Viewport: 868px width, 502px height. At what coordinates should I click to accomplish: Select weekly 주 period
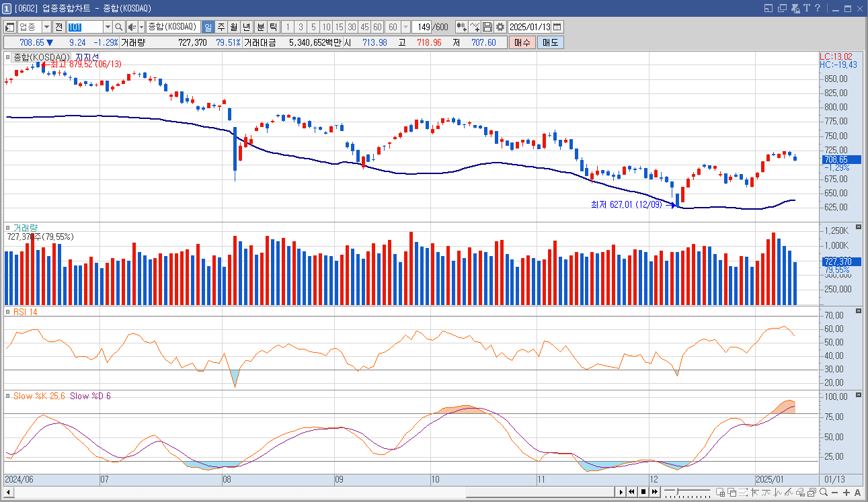(221, 27)
